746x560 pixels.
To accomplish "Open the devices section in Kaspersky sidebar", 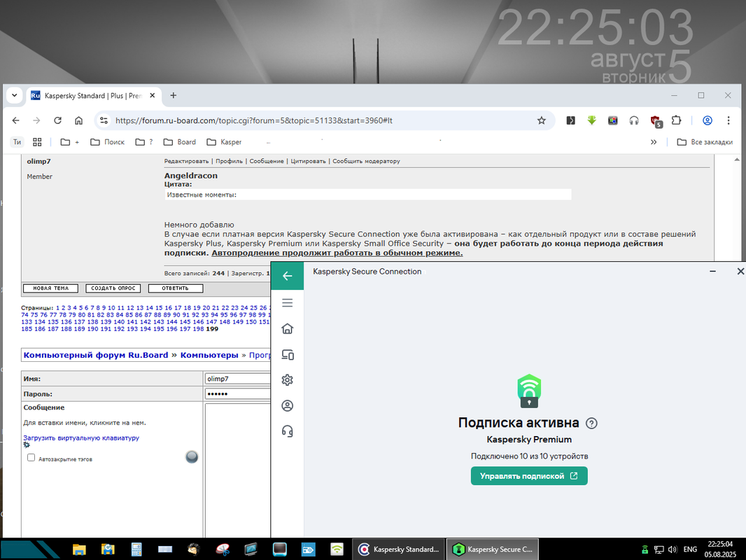I will [288, 354].
